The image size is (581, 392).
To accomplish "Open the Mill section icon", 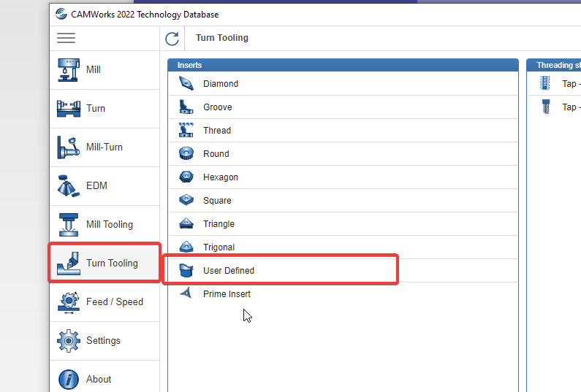I will [x=69, y=70].
